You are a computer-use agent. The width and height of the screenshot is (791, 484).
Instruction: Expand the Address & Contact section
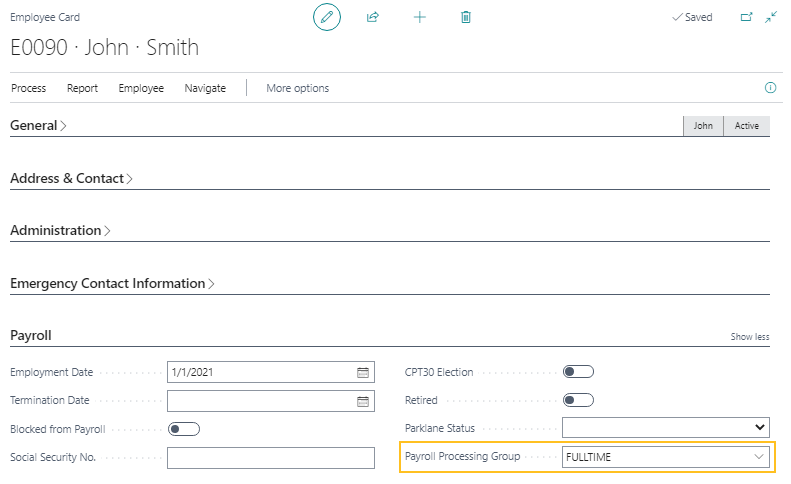click(x=71, y=178)
